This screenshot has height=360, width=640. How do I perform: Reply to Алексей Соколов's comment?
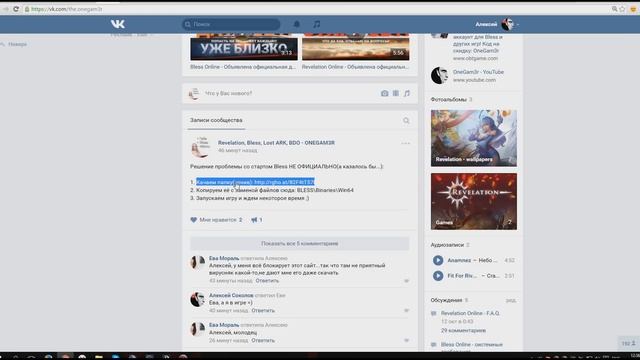263,311
